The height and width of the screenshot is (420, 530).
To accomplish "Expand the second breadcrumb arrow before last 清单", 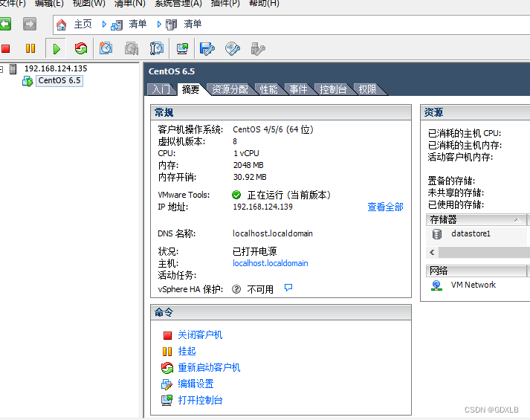I will (x=159, y=25).
